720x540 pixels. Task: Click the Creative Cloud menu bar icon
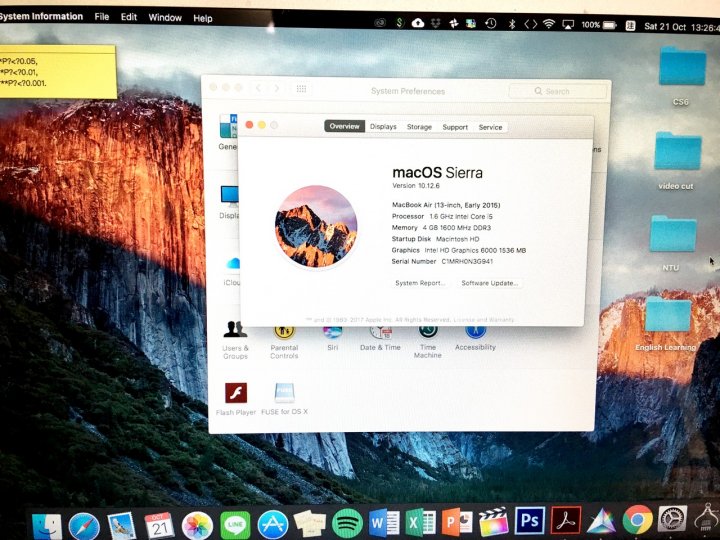click(x=380, y=22)
